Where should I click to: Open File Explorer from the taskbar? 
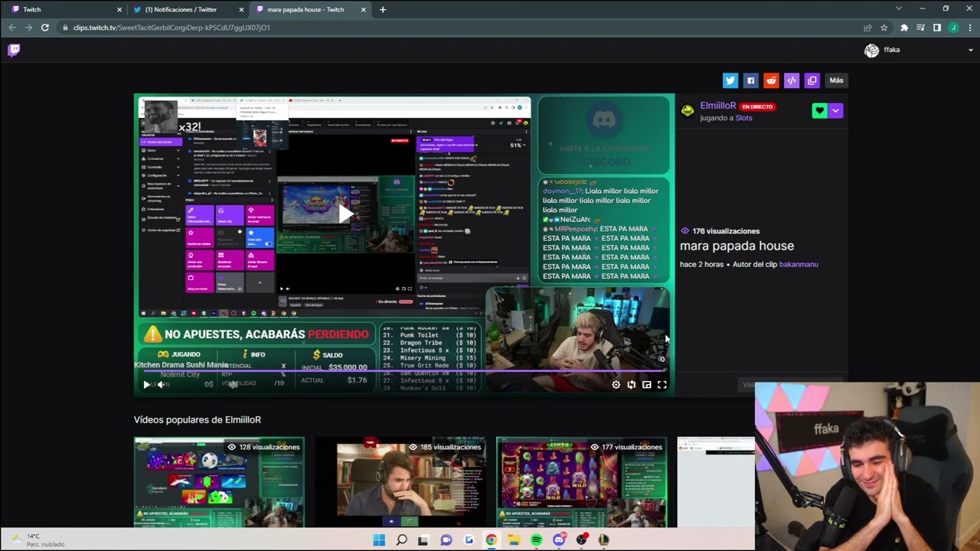pos(514,540)
